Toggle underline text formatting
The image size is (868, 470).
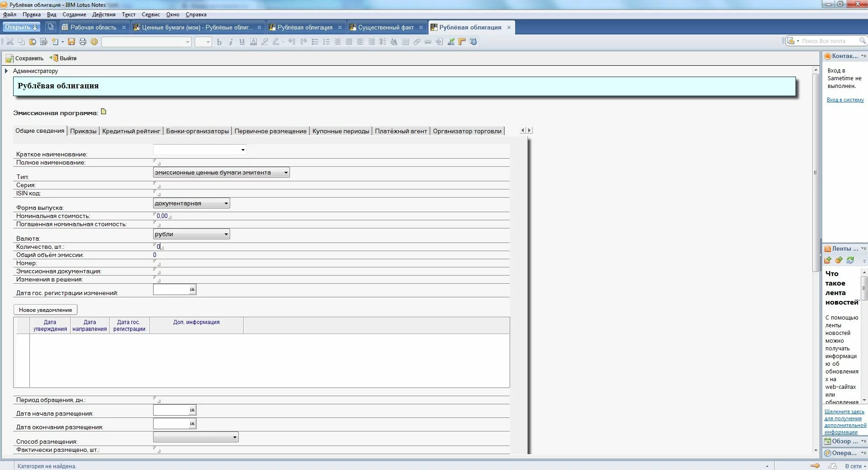[x=242, y=42]
